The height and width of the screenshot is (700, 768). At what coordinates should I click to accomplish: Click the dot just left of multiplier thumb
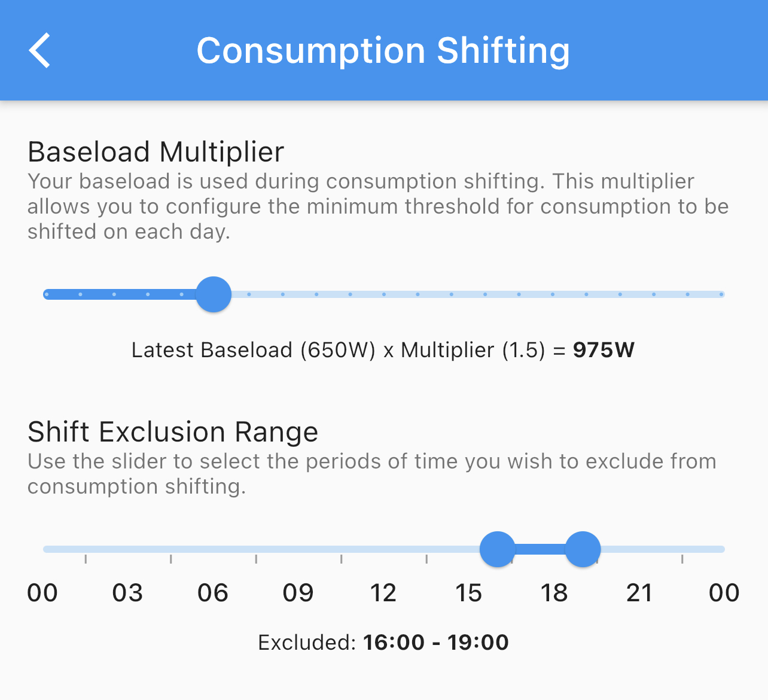pos(181,294)
